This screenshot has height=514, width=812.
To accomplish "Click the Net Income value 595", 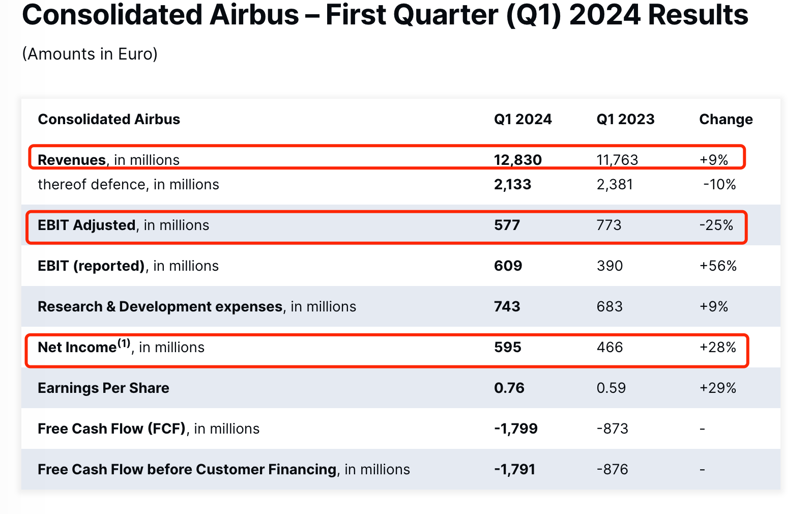I will tap(507, 347).
